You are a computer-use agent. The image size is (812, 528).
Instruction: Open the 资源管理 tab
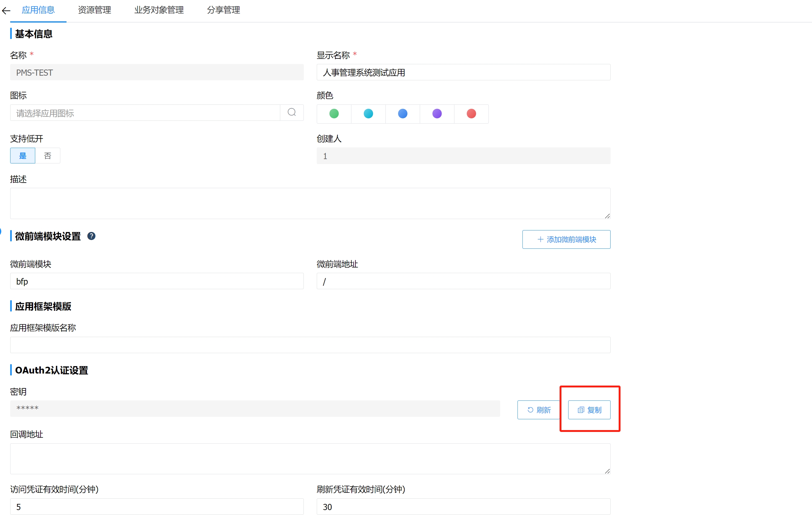(95, 10)
